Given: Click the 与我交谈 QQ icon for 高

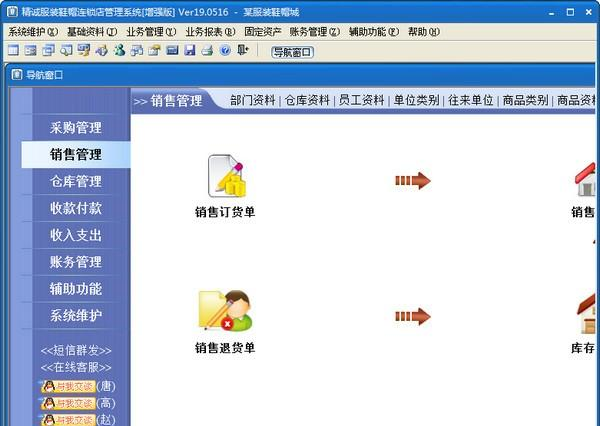Looking at the screenshot, I should coord(68,403).
